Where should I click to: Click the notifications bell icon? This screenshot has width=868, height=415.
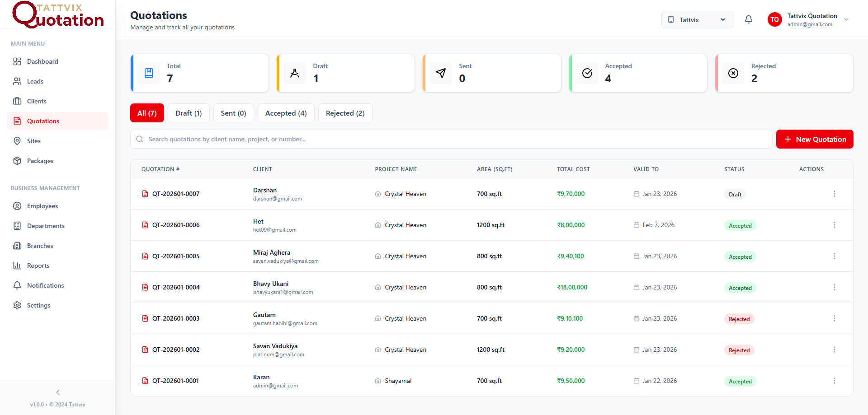tap(748, 19)
